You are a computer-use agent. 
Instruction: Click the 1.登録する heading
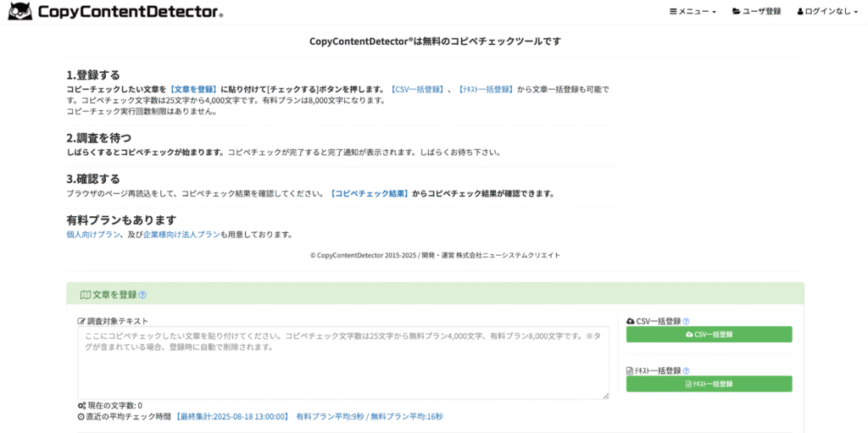coord(93,75)
